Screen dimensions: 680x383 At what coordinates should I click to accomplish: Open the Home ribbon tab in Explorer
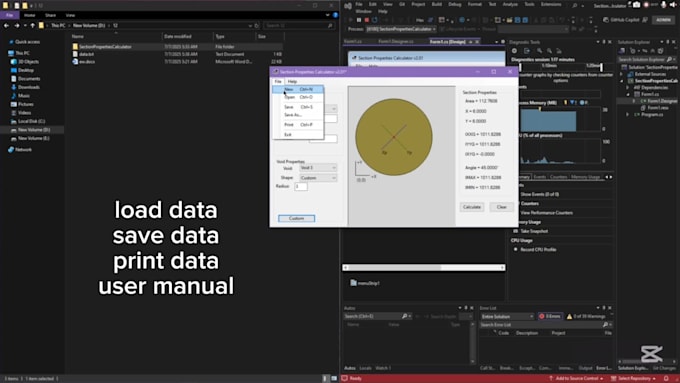[29, 15]
